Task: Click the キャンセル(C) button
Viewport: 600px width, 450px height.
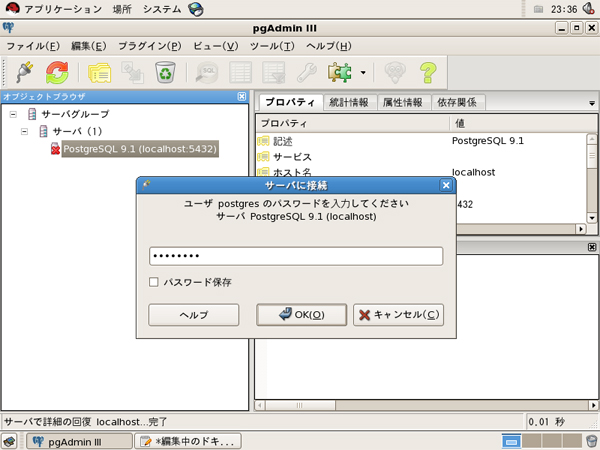Action: [398, 315]
